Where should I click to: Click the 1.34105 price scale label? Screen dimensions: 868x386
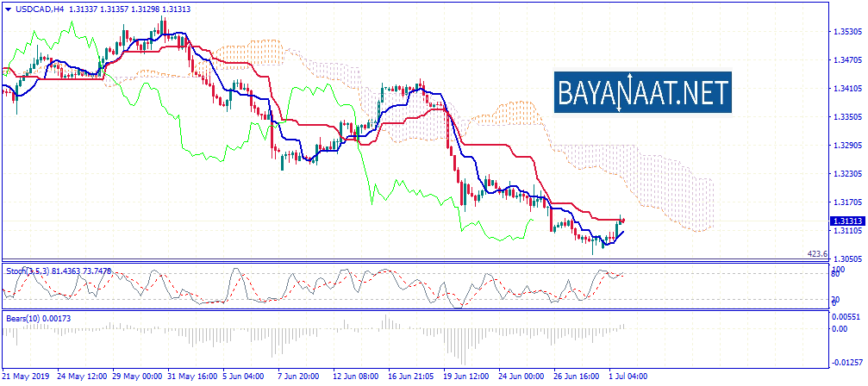tap(846, 88)
